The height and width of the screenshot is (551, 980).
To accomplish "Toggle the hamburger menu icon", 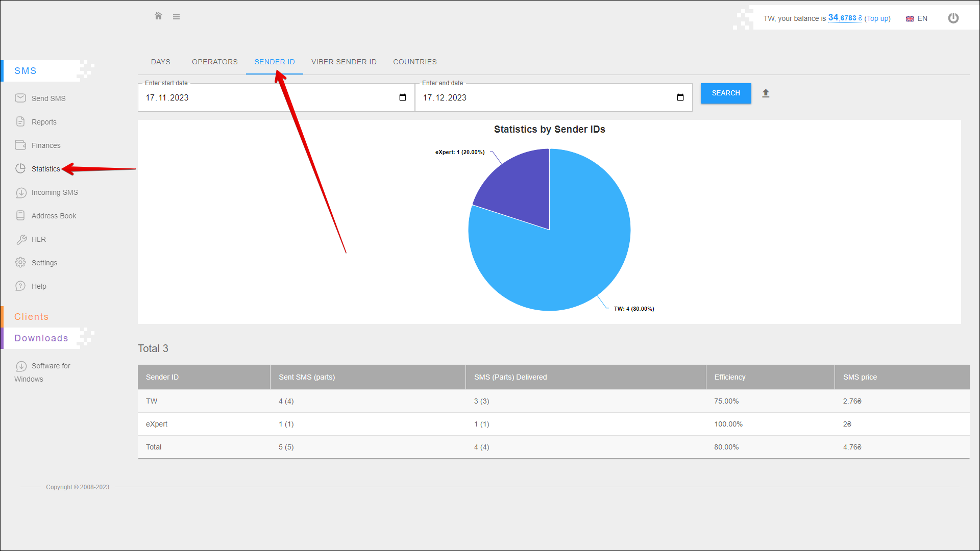I will pos(176,17).
